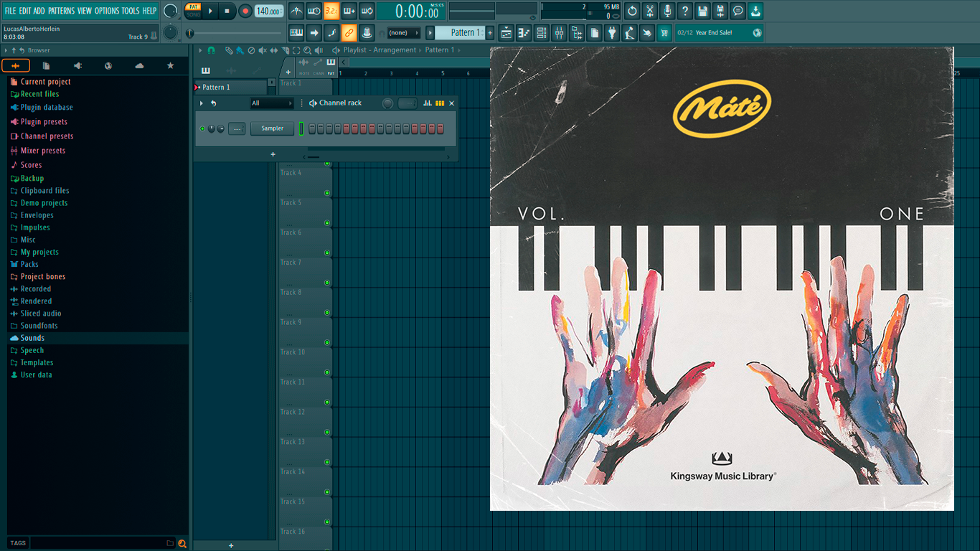Open the Playlist view icon
This screenshot has width=980, height=551.
(507, 32)
